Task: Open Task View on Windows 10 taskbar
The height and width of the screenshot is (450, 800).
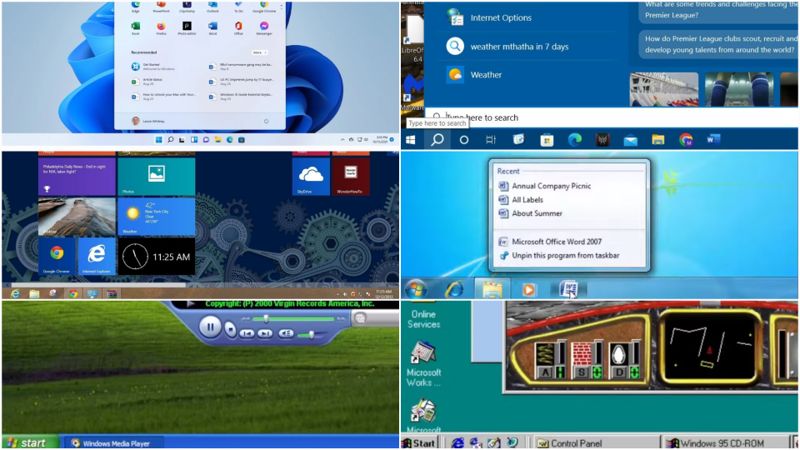Action: [491, 139]
